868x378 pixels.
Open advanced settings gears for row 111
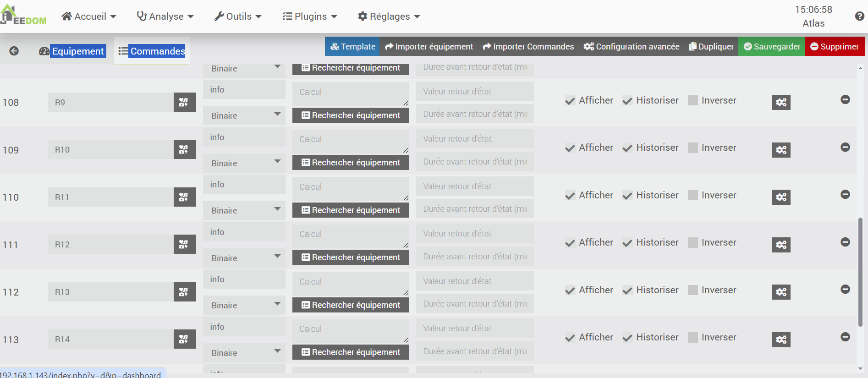[x=781, y=245]
